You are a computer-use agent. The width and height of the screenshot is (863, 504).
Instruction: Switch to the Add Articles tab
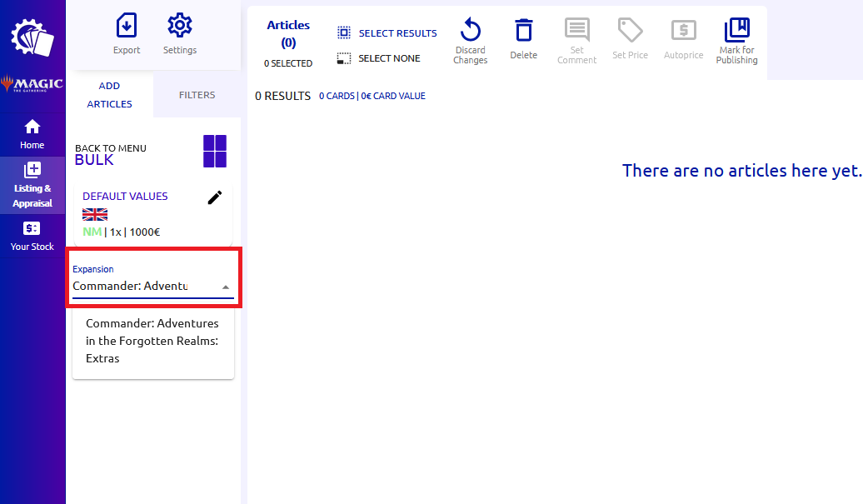click(x=109, y=95)
